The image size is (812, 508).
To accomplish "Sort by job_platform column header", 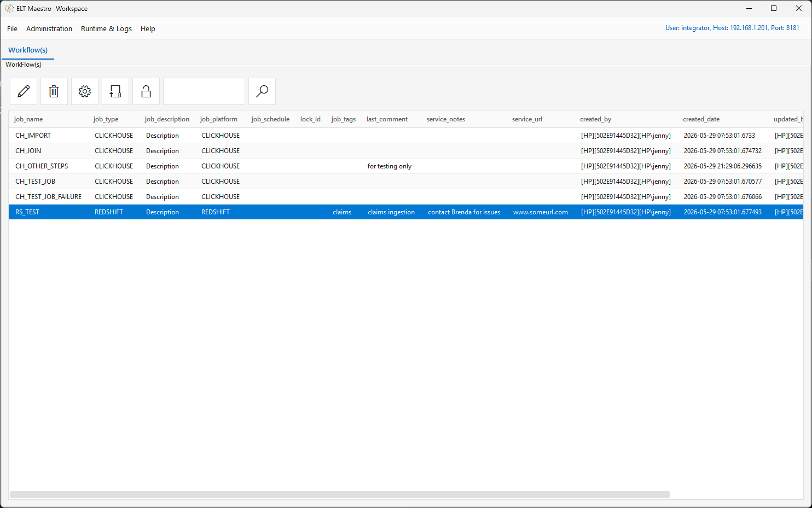I will pyautogui.click(x=218, y=119).
